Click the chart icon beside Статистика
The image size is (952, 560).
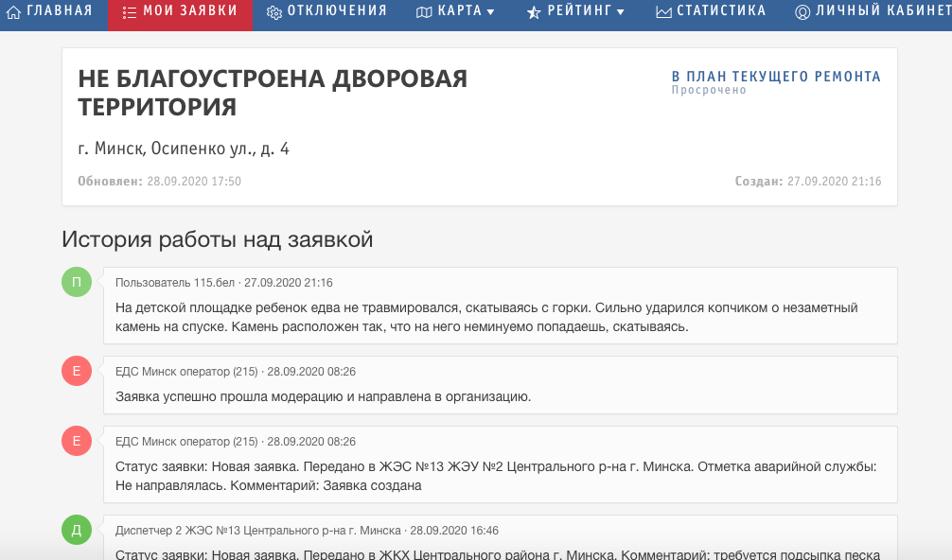[663, 12]
